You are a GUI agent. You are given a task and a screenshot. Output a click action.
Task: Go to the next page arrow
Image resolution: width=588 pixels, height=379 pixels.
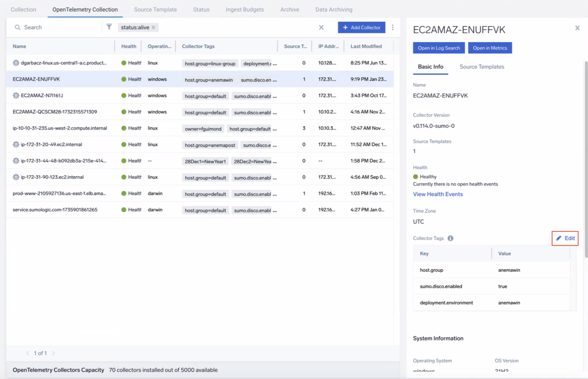53,353
